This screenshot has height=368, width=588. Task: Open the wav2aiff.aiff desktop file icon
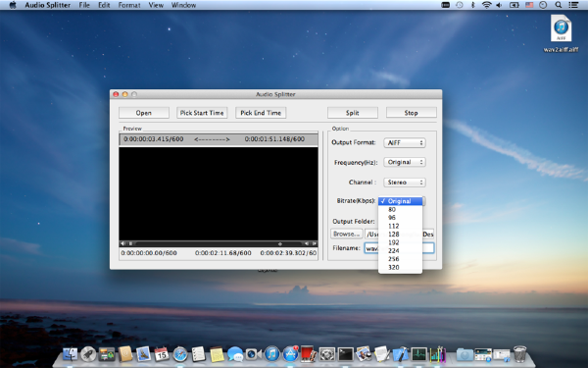(x=561, y=28)
